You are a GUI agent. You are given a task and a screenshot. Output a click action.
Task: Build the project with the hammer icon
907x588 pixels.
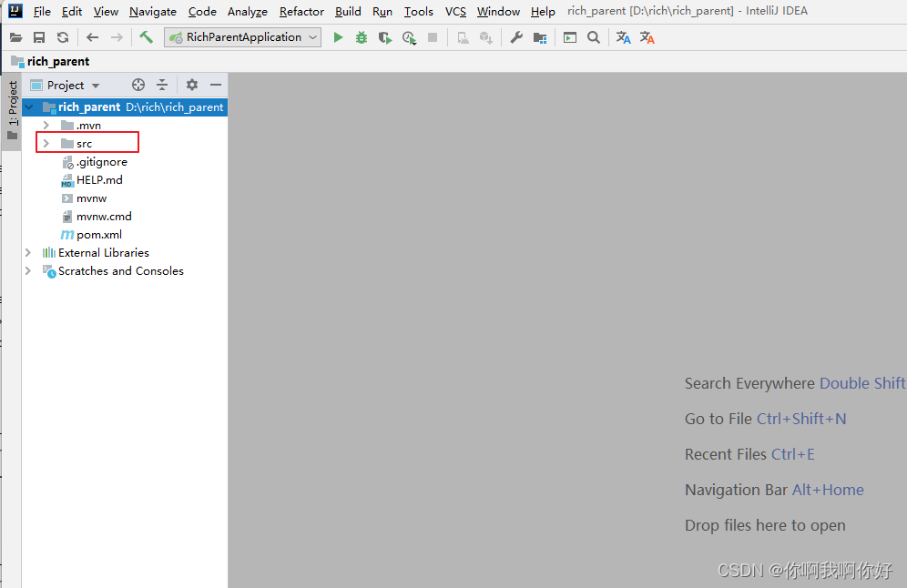[147, 37]
